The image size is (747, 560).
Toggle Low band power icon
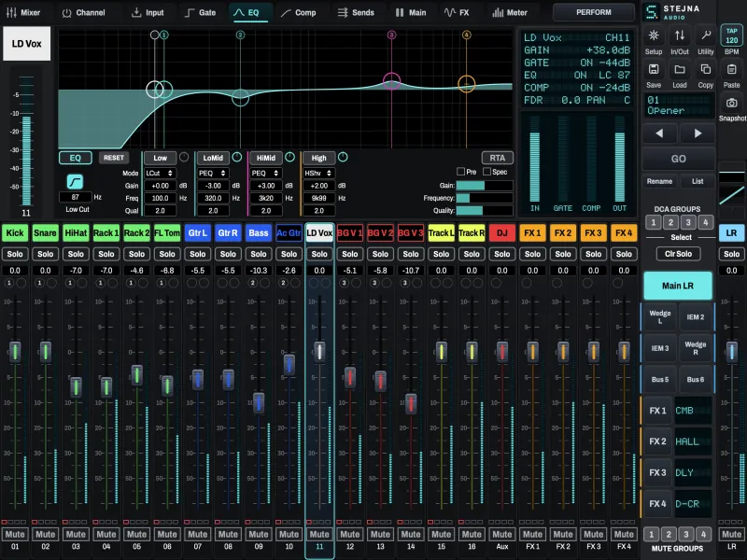click(184, 157)
